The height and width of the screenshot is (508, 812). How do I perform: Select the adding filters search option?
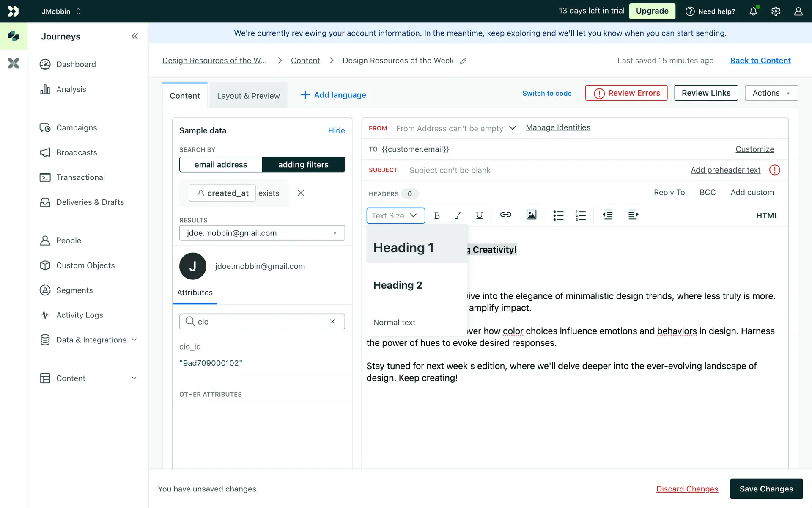303,165
